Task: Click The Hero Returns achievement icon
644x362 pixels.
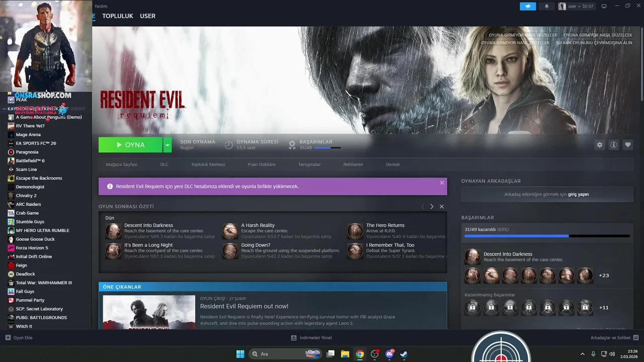Action: (355, 231)
